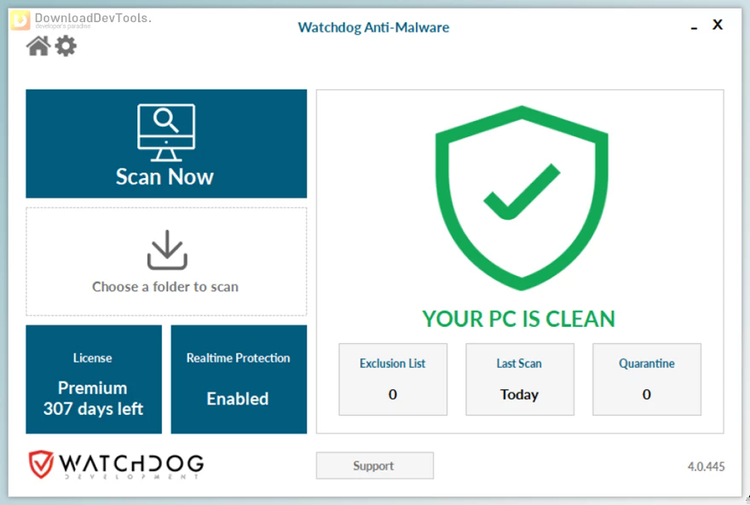The image size is (750, 505).
Task: Open the Quarantine box
Action: pyautogui.click(x=647, y=379)
